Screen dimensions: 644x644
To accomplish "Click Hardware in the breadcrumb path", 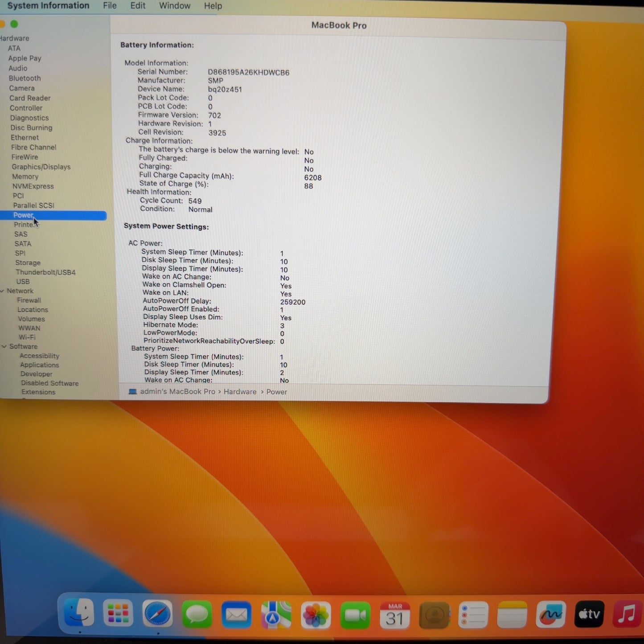I will click(240, 391).
